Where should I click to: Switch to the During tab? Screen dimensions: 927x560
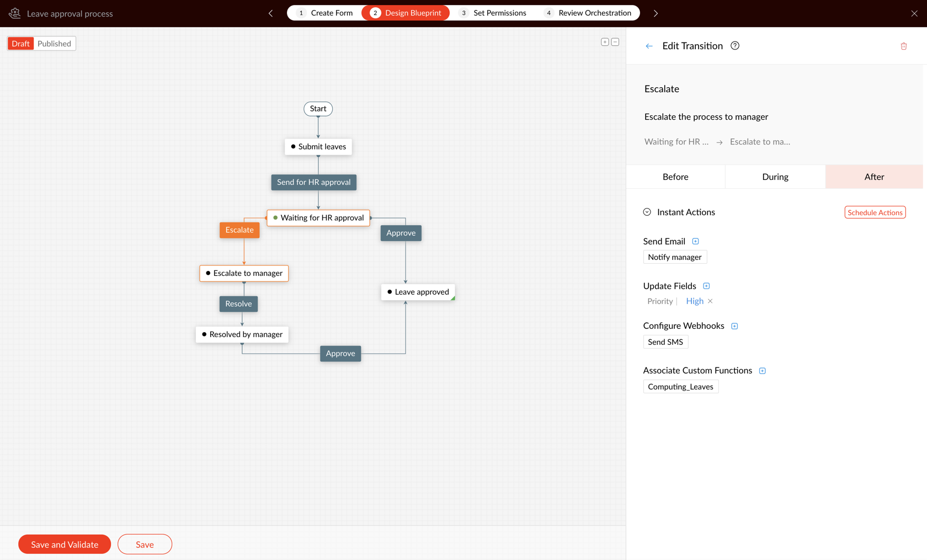point(775,177)
